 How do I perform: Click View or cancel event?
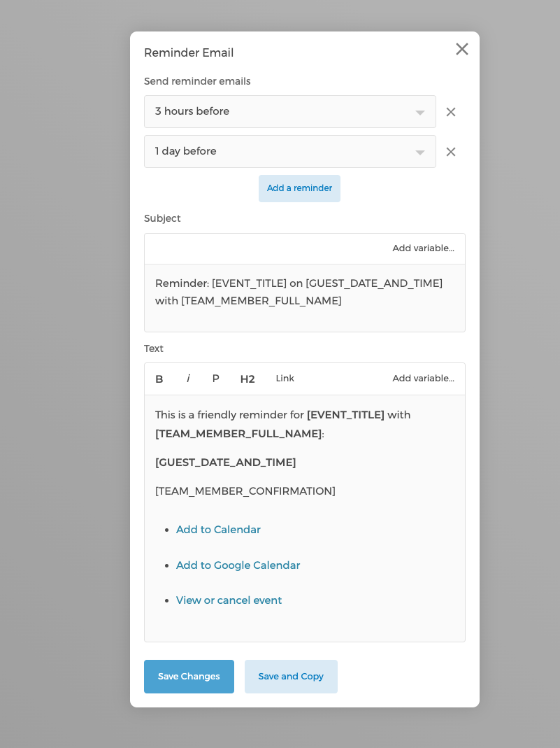tap(229, 600)
